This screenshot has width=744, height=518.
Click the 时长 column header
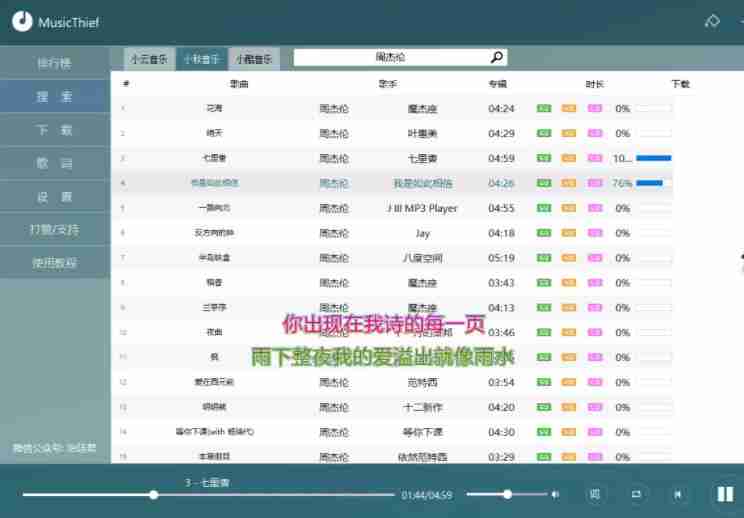pyautogui.click(x=595, y=84)
